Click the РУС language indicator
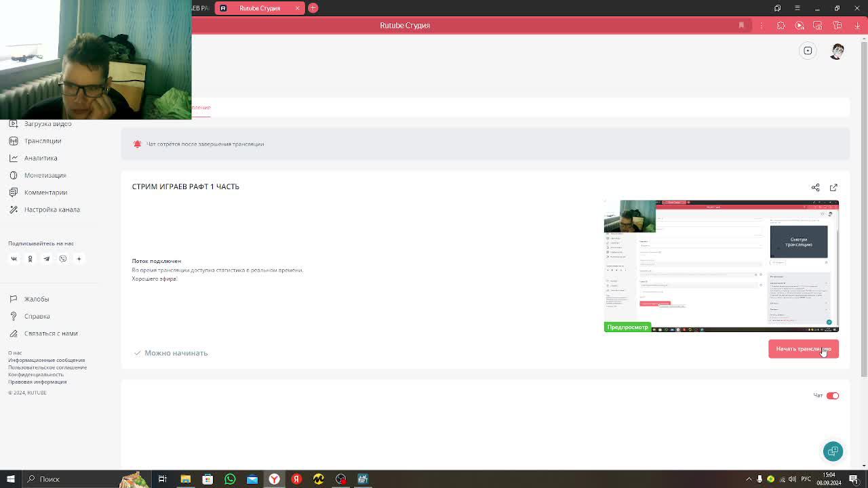Screen dimensions: 868x488 pyautogui.click(x=806, y=479)
